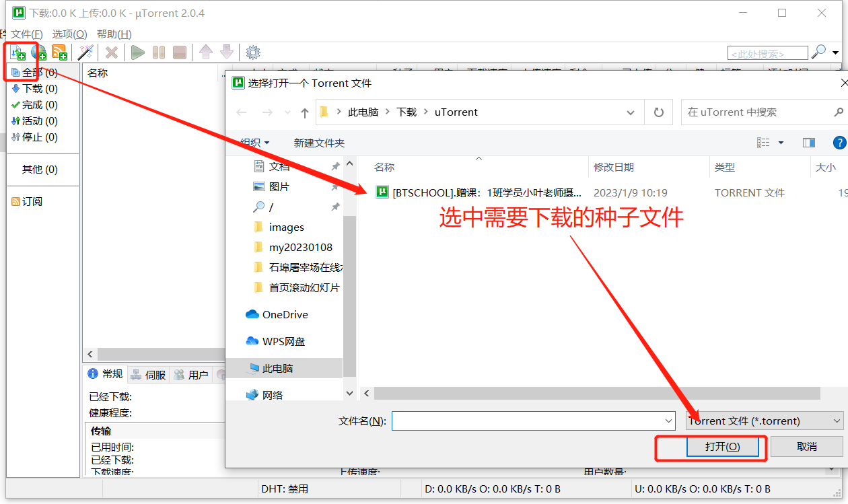Image resolution: width=848 pixels, height=504 pixels.
Task: Click the red Remove torrent icon
Action: coord(112,52)
